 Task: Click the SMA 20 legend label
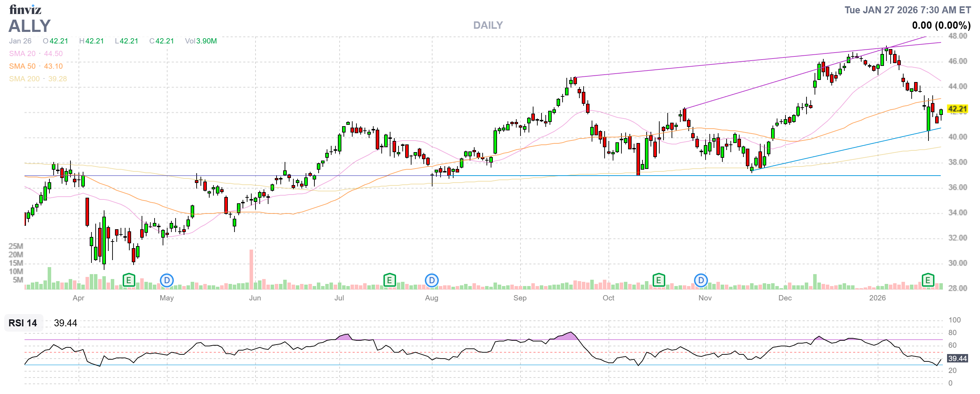(x=22, y=54)
